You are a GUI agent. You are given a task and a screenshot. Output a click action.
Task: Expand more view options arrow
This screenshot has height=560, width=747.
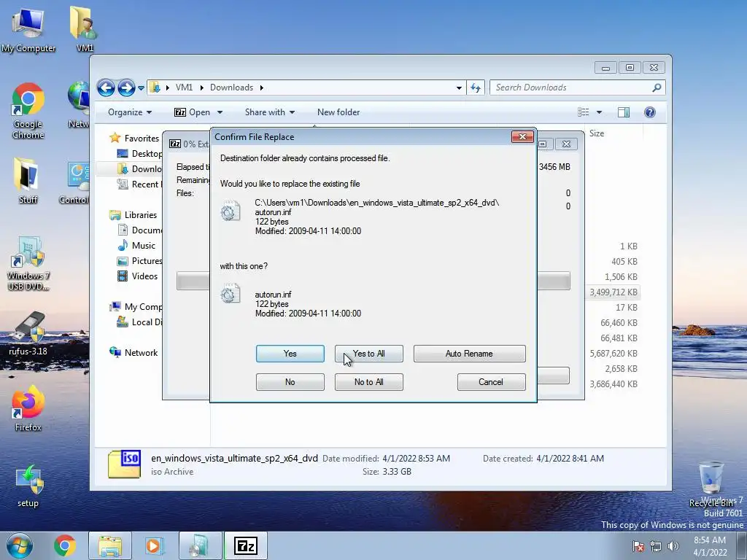point(600,112)
